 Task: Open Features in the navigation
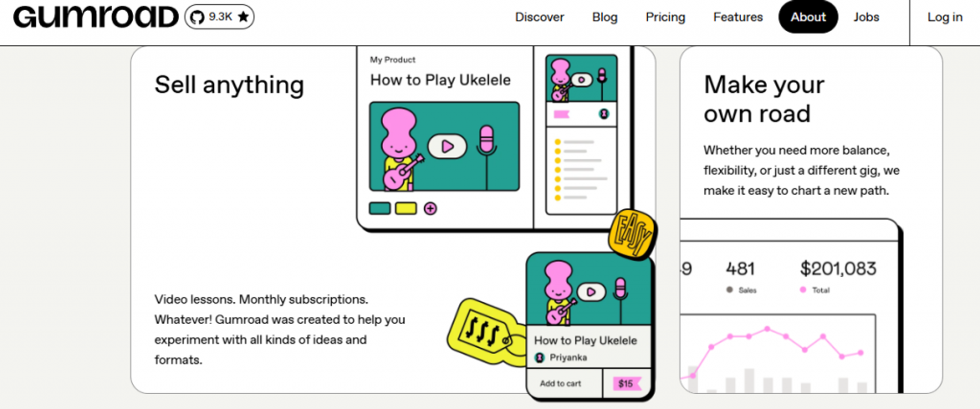point(738,17)
